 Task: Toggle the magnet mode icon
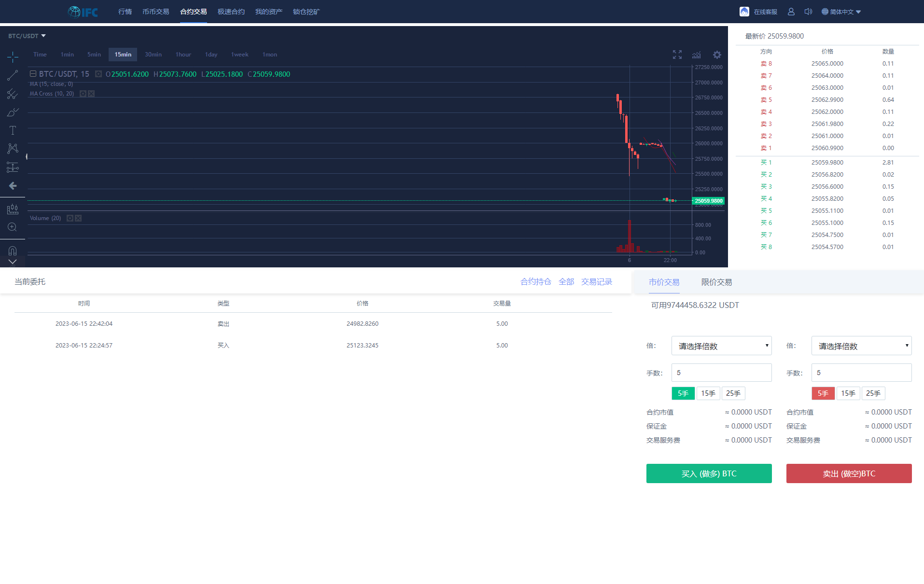tap(13, 250)
